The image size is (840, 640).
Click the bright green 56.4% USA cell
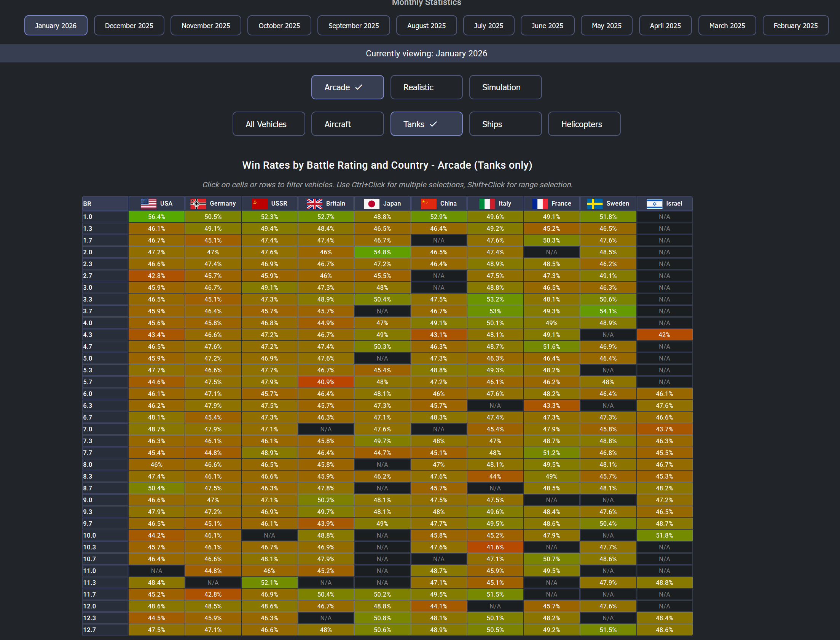[x=156, y=217]
